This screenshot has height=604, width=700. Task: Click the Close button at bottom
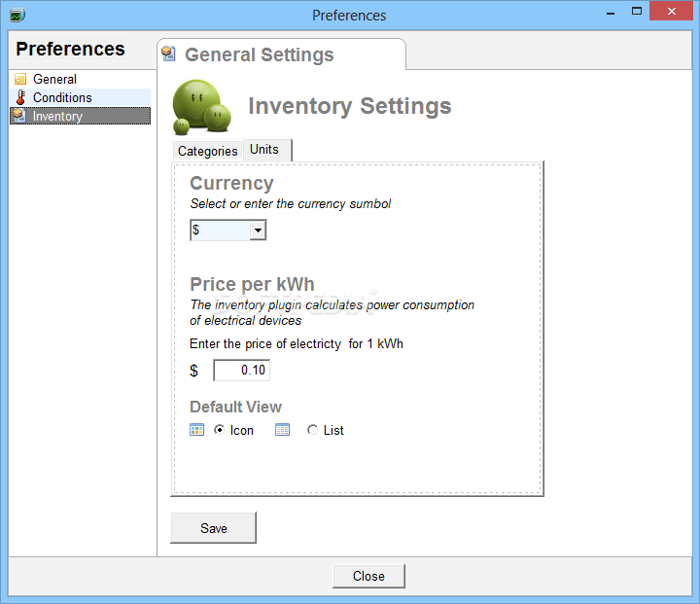[368, 577]
